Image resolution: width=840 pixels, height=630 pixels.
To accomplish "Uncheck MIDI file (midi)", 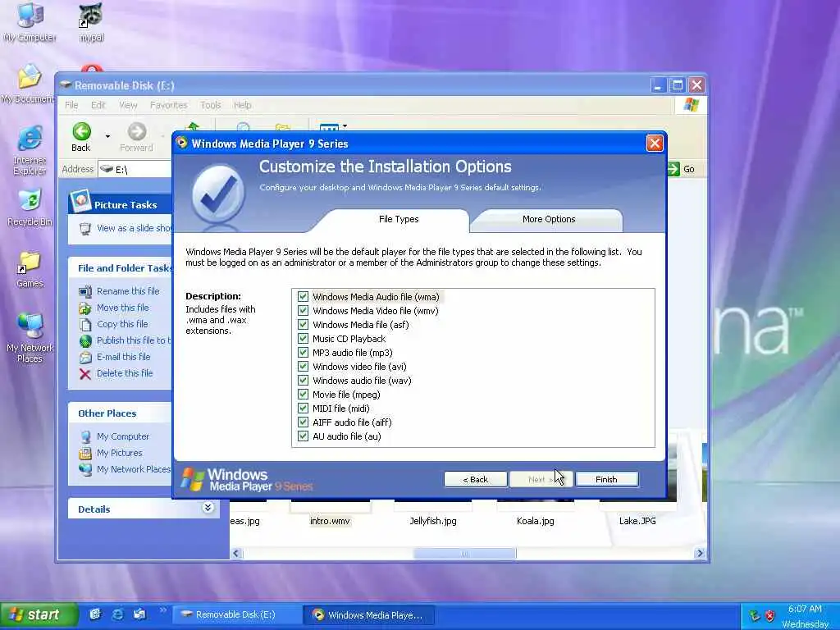I will (304, 409).
